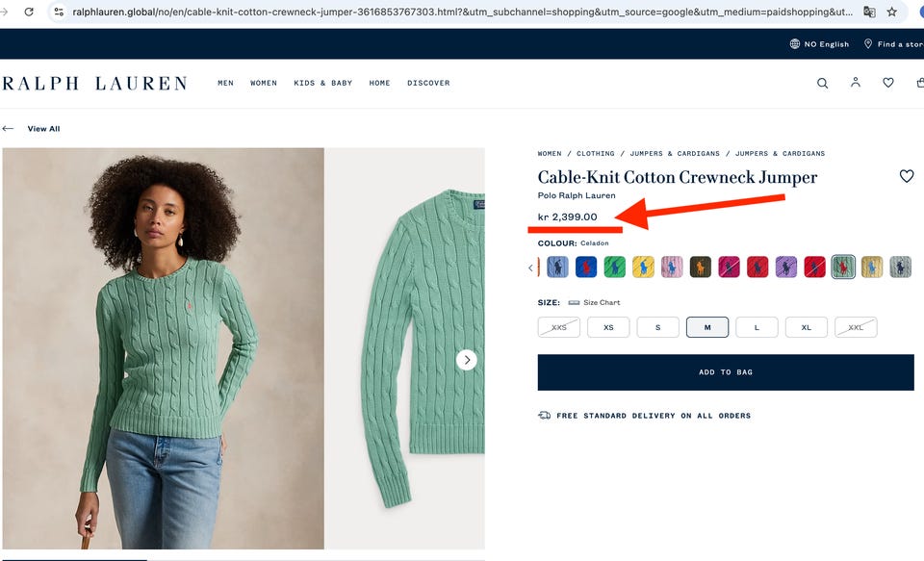Bookmark page with the star icon

891,12
